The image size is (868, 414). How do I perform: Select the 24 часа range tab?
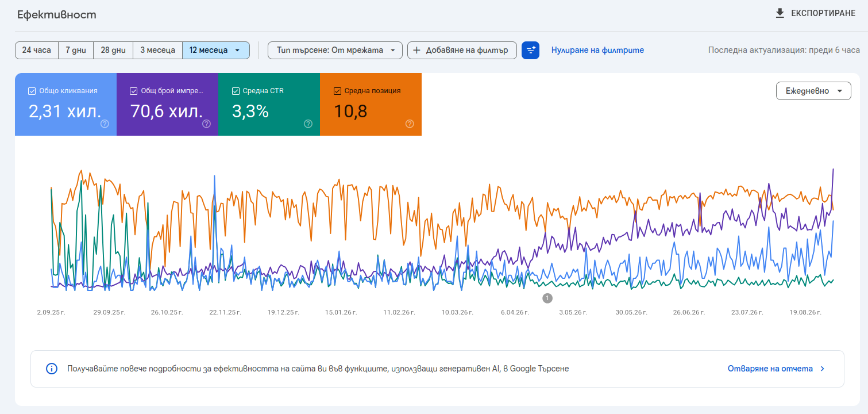[37, 50]
